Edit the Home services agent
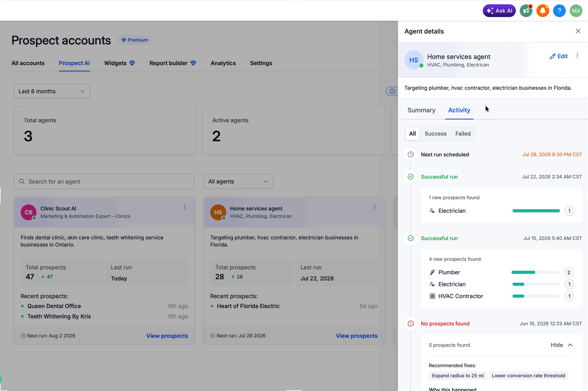The image size is (588, 391). (x=559, y=56)
